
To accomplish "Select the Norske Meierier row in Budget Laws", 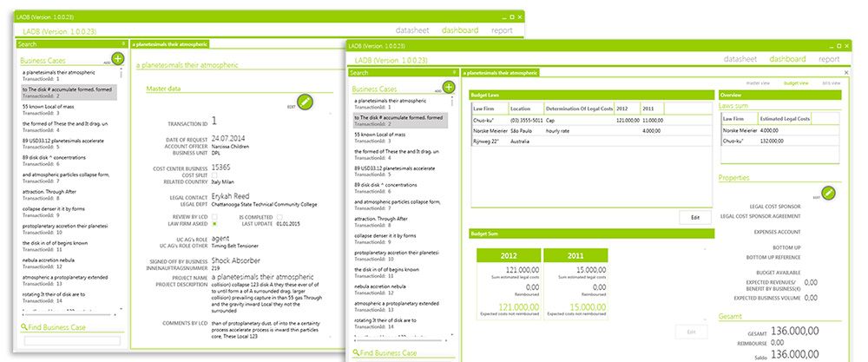I will (x=490, y=130).
